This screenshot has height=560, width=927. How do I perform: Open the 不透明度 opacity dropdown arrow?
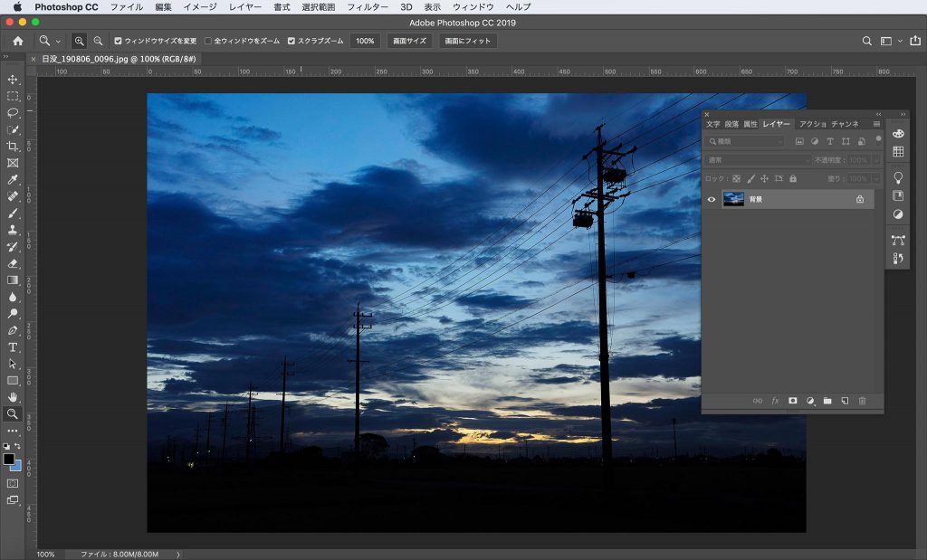(x=876, y=160)
